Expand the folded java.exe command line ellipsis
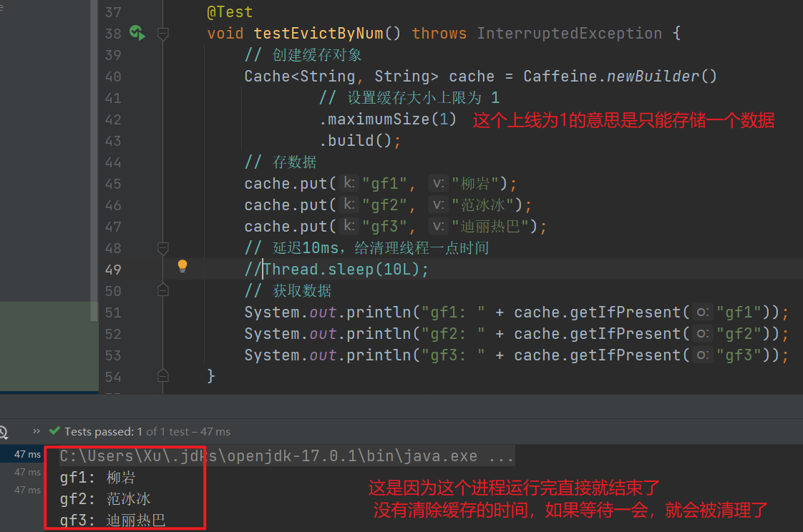 pyautogui.click(x=500, y=456)
